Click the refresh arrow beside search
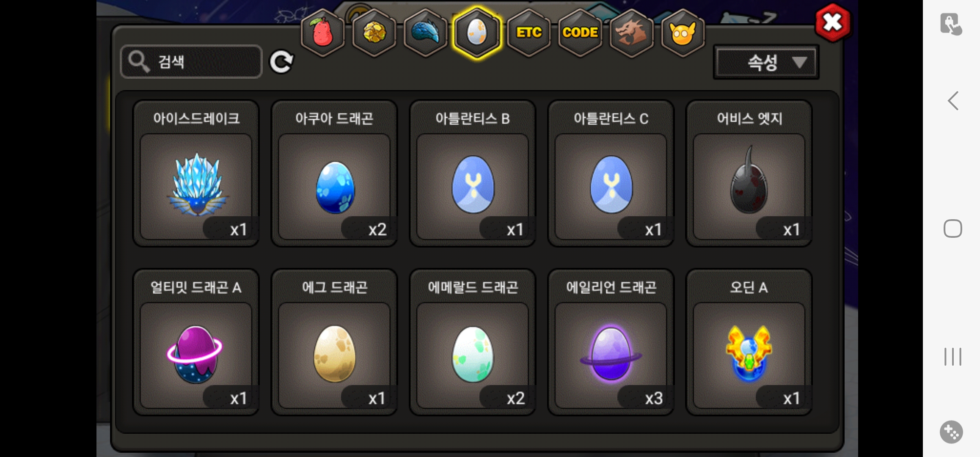Image resolution: width=980 pixels, height=457 pixels. pyautogui.click(x=281, y=62)
